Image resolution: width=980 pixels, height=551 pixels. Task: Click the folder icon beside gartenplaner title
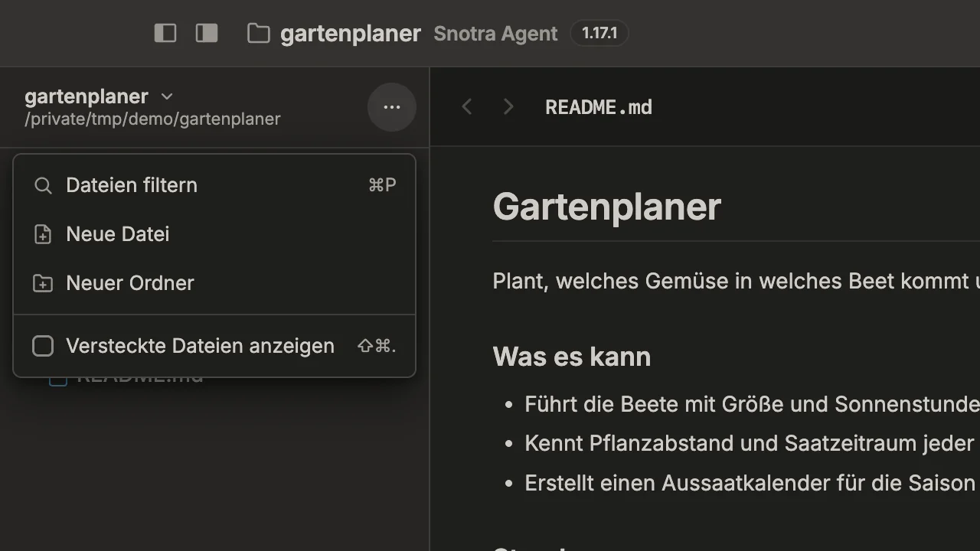tap(259, 34)
